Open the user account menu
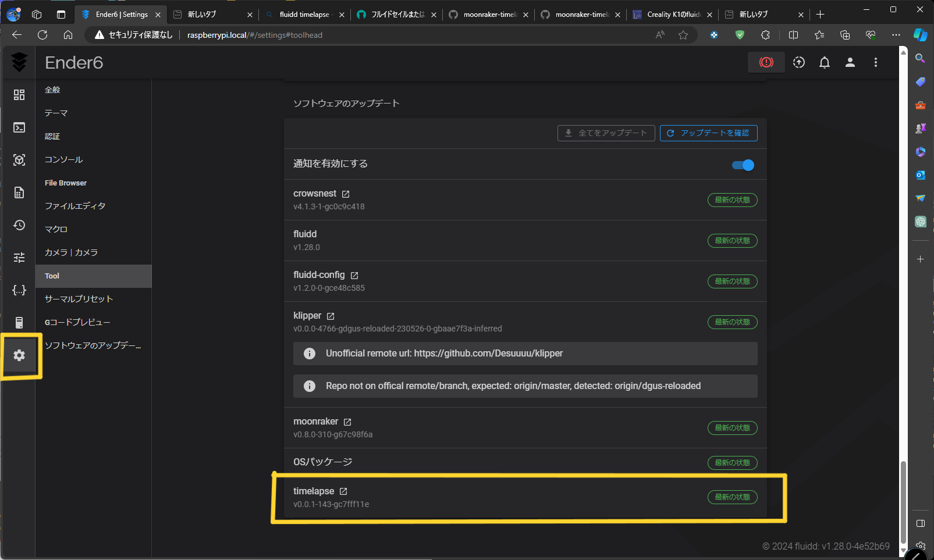 (850, 62)
